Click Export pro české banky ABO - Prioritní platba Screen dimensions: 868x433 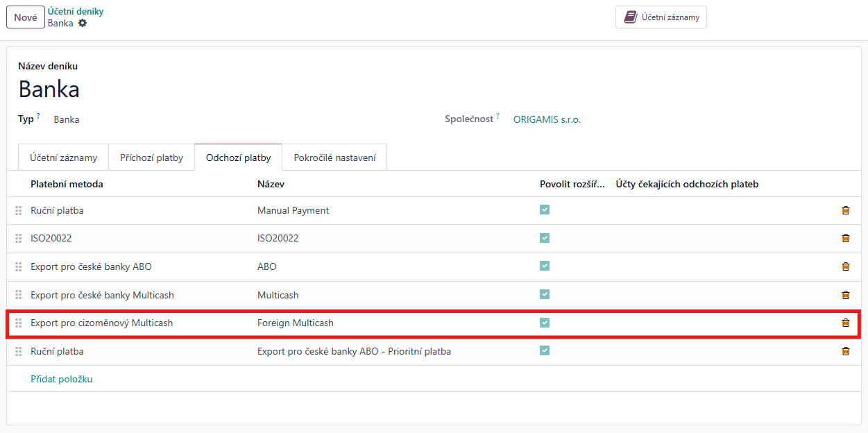click(354, 351)
